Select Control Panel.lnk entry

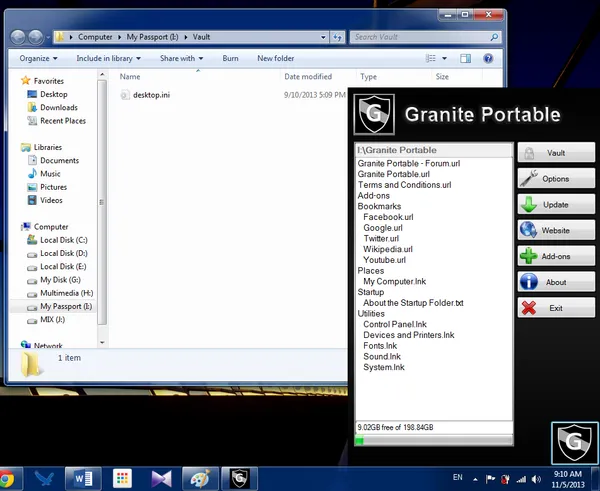[395, 324]
